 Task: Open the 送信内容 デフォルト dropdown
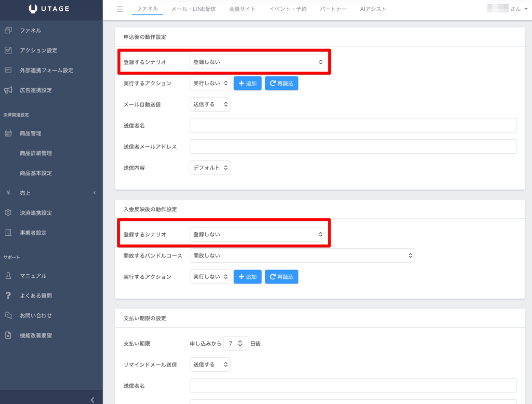click(x=210, y=168)
